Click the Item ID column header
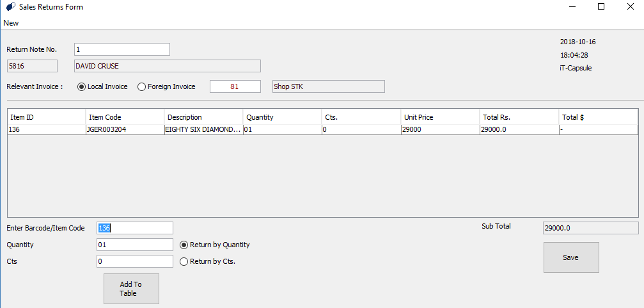Viewport: 644px width, 308px height. coord(46,117)
